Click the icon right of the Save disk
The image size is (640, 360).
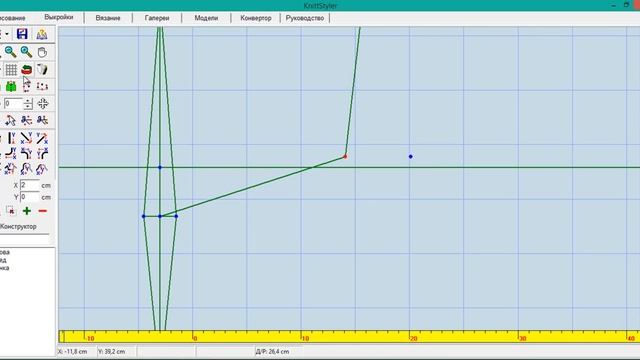coord(42,34)
